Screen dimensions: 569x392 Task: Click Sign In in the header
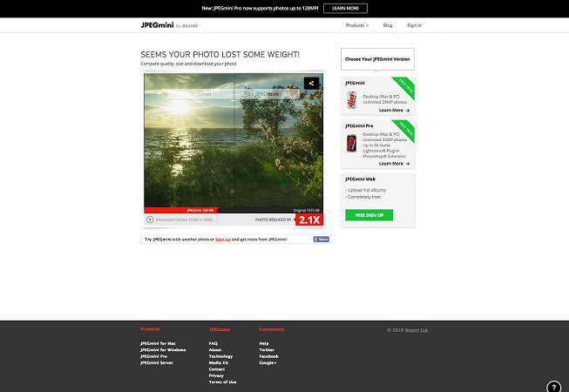click(x=414, y=25)
